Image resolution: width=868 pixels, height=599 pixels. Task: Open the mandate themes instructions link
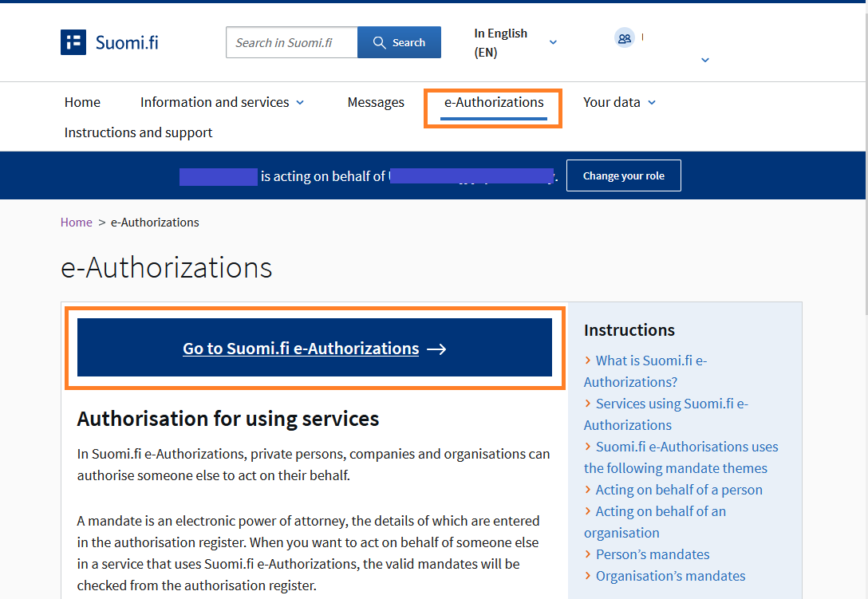pyautogui.click(x=681, y=457)
